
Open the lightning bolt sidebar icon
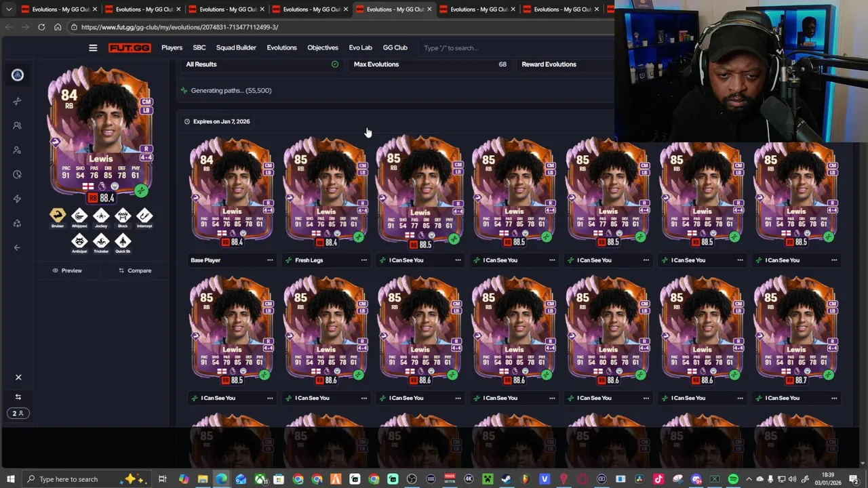[x=18, y=199]
